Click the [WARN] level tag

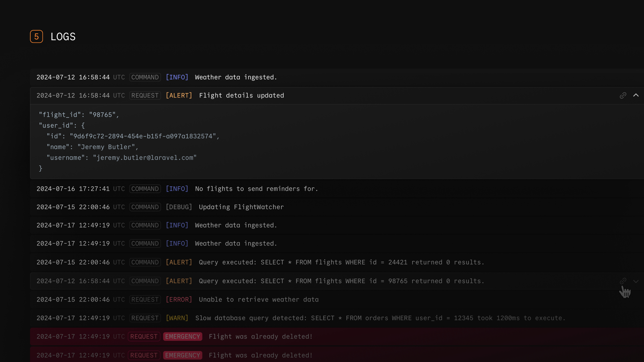177,318
